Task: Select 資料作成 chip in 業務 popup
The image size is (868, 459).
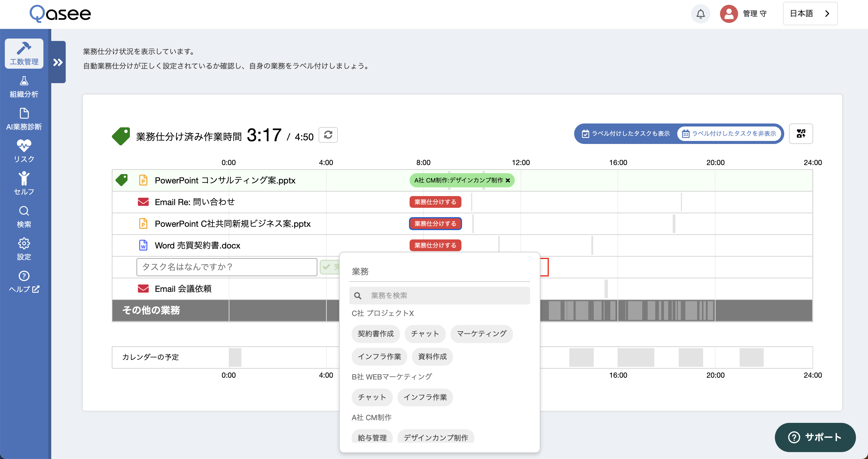Action: pos(432,357)
